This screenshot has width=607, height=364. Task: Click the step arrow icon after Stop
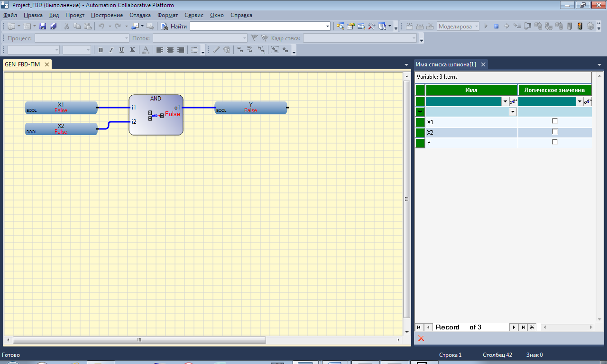click(x=506, y=26)
